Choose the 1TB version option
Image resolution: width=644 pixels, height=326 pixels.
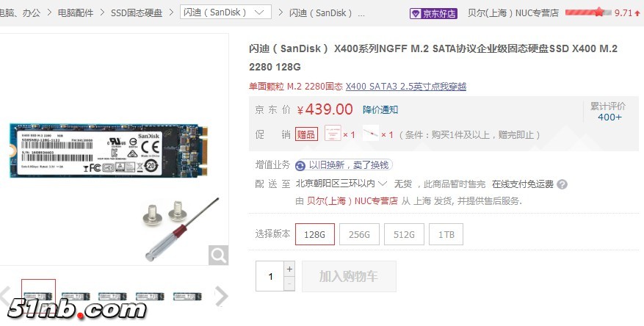446,234
